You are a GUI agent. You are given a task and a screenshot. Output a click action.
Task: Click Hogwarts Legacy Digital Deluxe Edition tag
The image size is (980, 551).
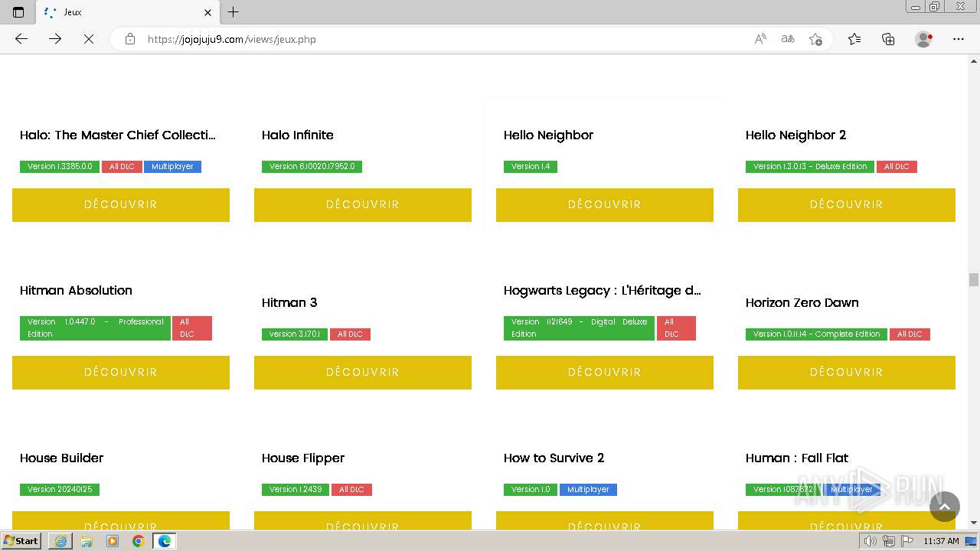(579, 328)
